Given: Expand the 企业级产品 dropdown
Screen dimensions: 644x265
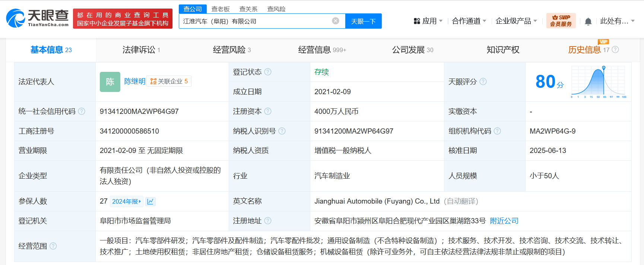Looking at the screenshot, I should click(x=516, y=21).
